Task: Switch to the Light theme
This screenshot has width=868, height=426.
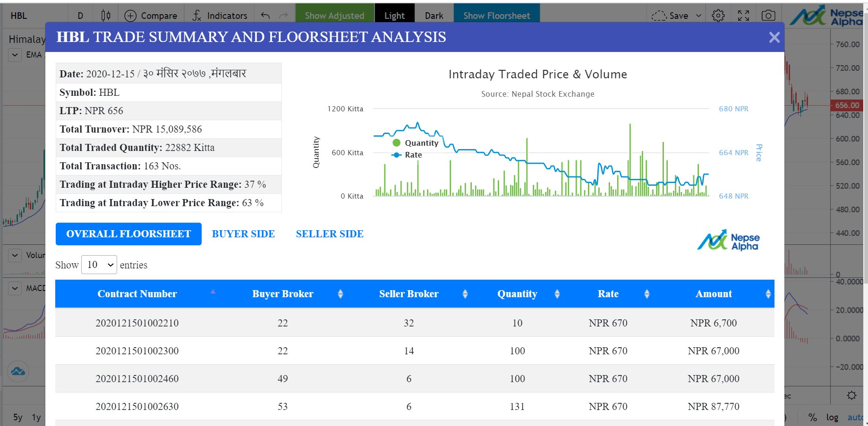Action: point(394,16)
